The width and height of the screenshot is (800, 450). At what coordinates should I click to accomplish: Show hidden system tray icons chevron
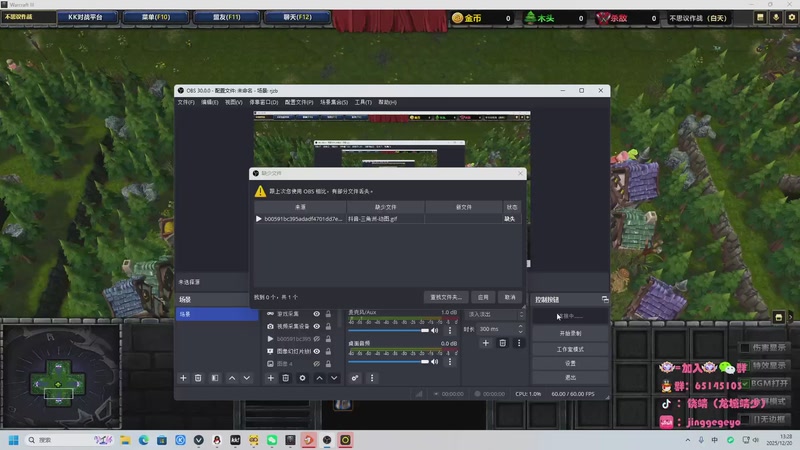(688, 440)
